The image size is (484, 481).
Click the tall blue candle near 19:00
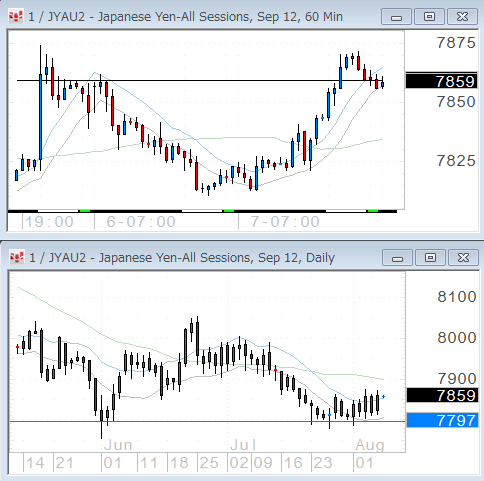pyautogui.click(x=41, y=117)
